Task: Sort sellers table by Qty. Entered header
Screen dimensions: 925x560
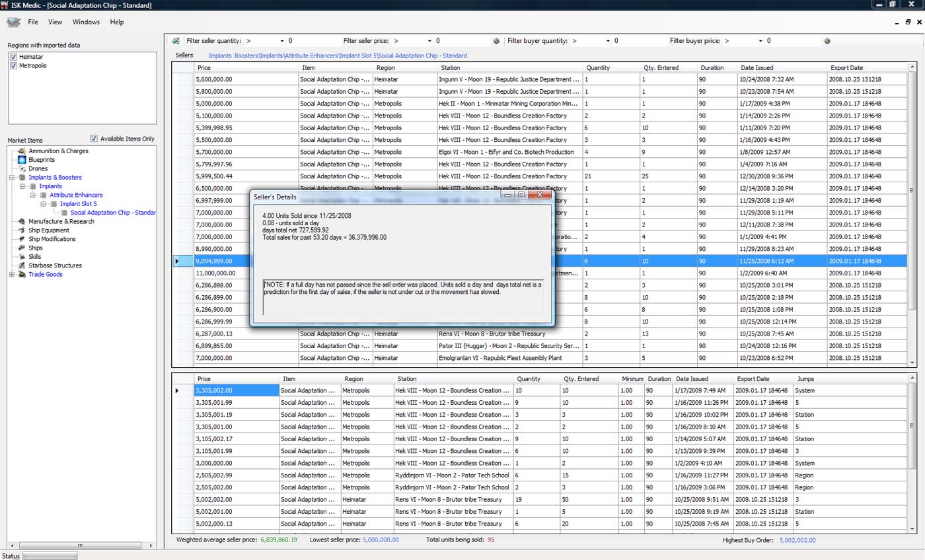Action: [669, 68]
